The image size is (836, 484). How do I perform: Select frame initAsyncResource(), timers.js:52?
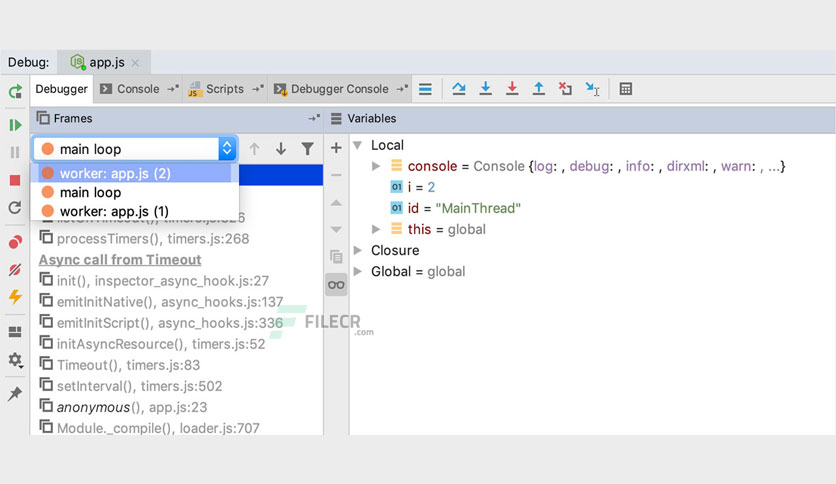click(x=152, y=344)
